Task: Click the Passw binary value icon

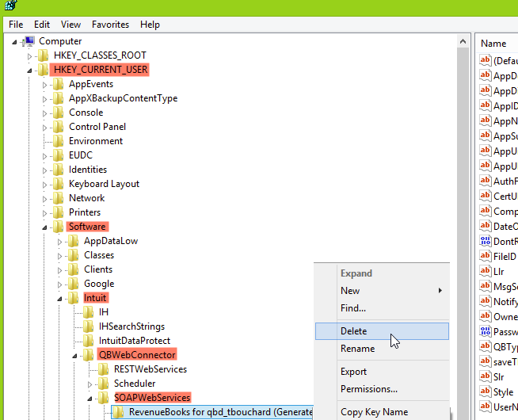Action: (486, 331)
